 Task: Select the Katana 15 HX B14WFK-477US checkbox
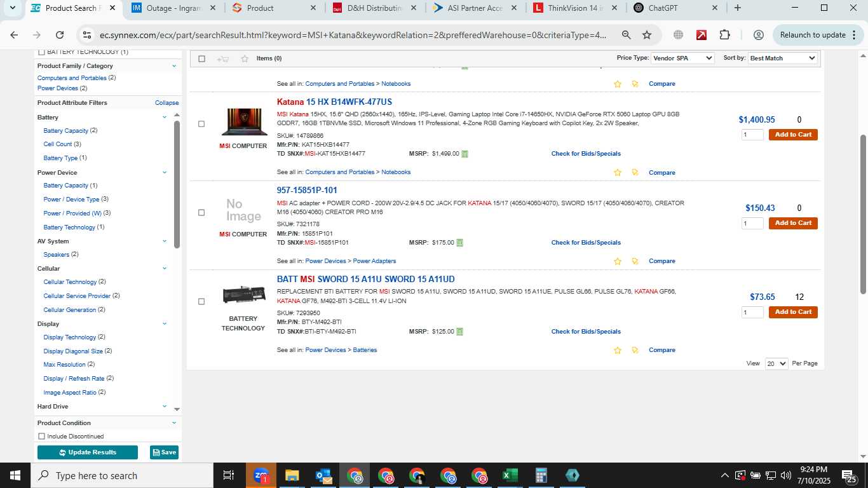[201, 124]
